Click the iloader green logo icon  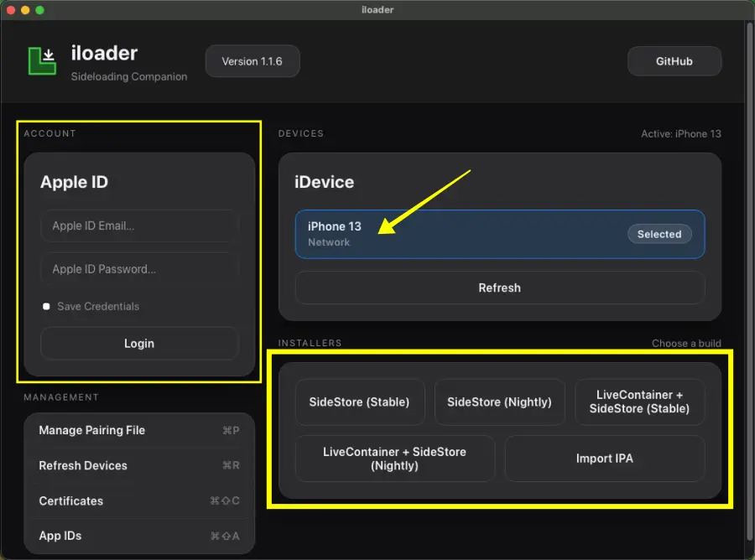[42, 61]
